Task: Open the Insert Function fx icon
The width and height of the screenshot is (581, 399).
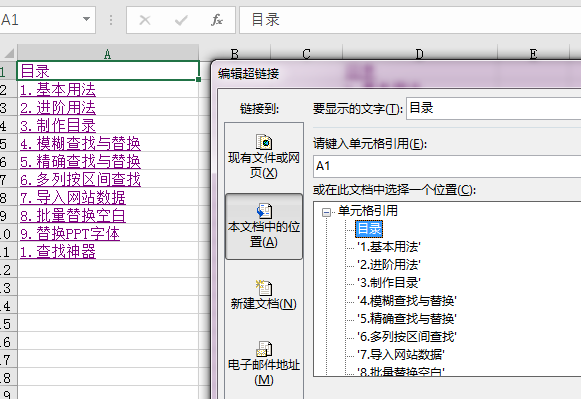Action: (x=217, y=20)
